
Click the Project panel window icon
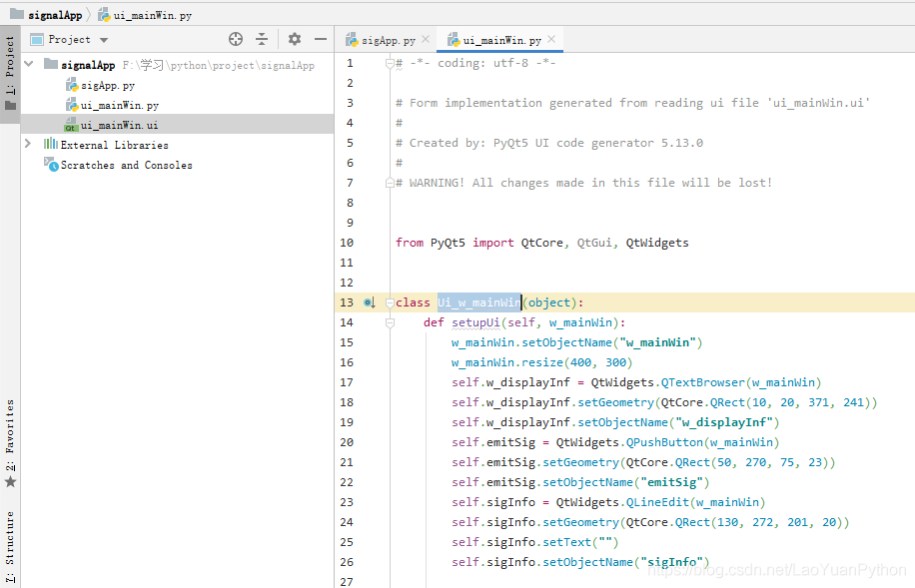pyautogui.click(x=37, y=40)
